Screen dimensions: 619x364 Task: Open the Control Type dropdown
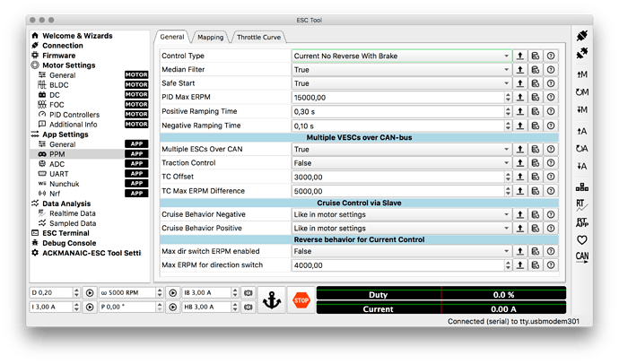[x=402, y=56]
